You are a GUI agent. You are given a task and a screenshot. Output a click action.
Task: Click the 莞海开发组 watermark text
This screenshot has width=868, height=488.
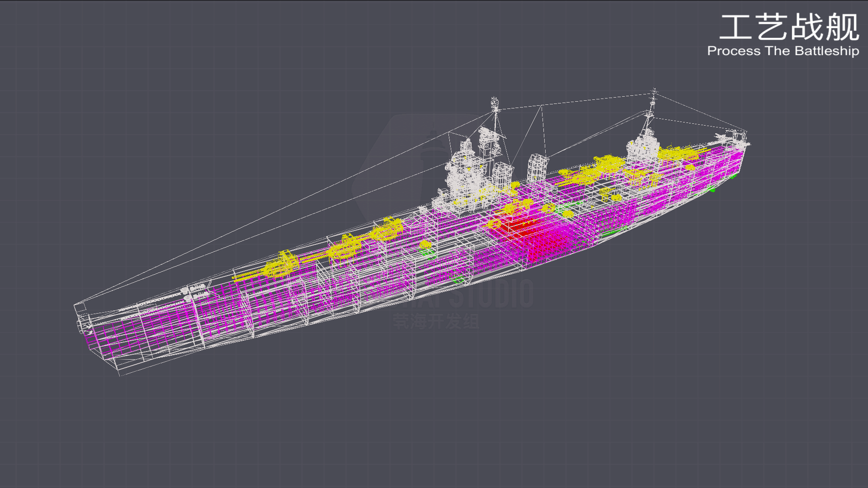[436, 322]
